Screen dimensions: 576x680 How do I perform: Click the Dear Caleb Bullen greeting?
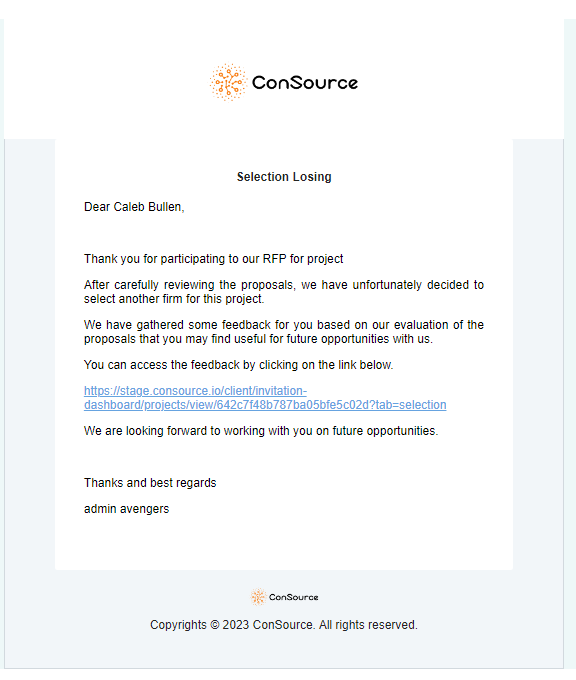[134, 207]
